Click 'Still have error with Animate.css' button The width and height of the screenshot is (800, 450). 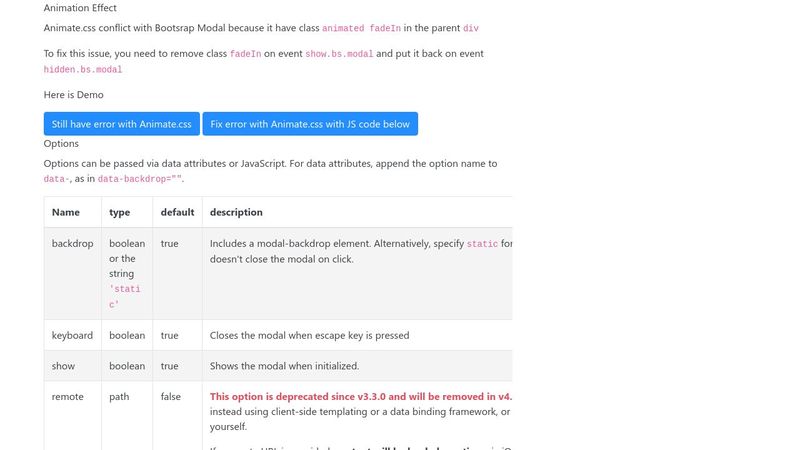tap(121, 124)
